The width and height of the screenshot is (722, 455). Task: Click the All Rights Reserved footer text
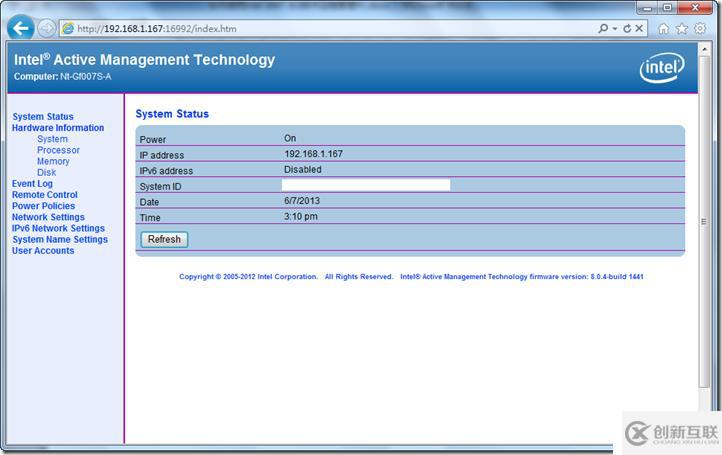coord(359,277)
